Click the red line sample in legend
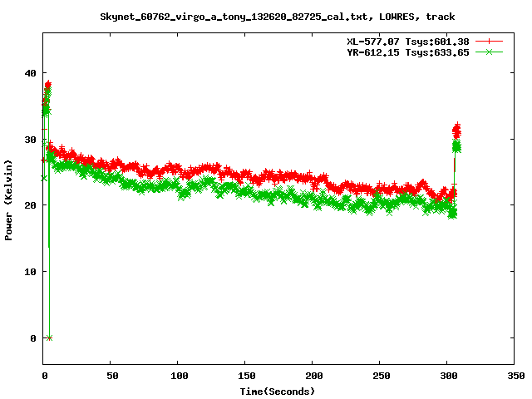This screenshot has height=399, width=532. tap(489, 42)
